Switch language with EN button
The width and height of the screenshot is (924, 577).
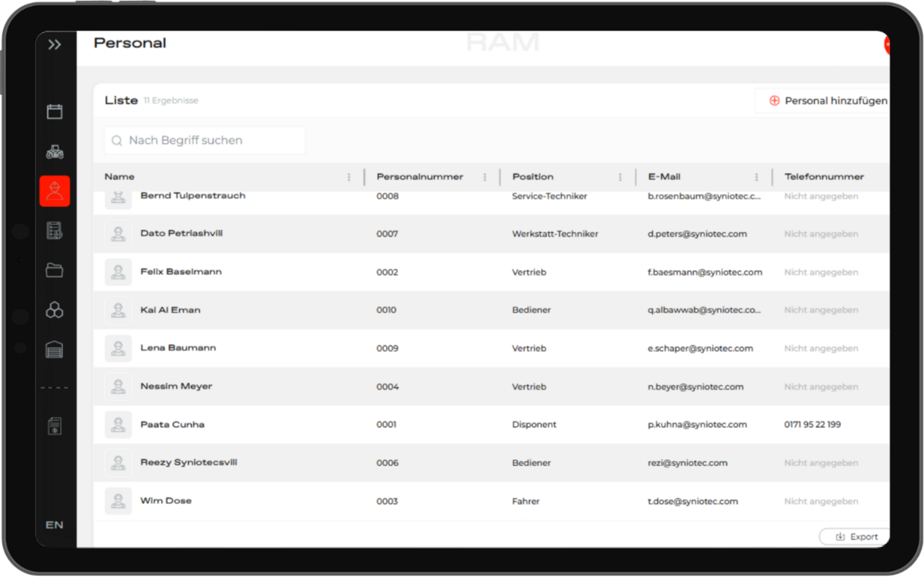tap(55, 525)
